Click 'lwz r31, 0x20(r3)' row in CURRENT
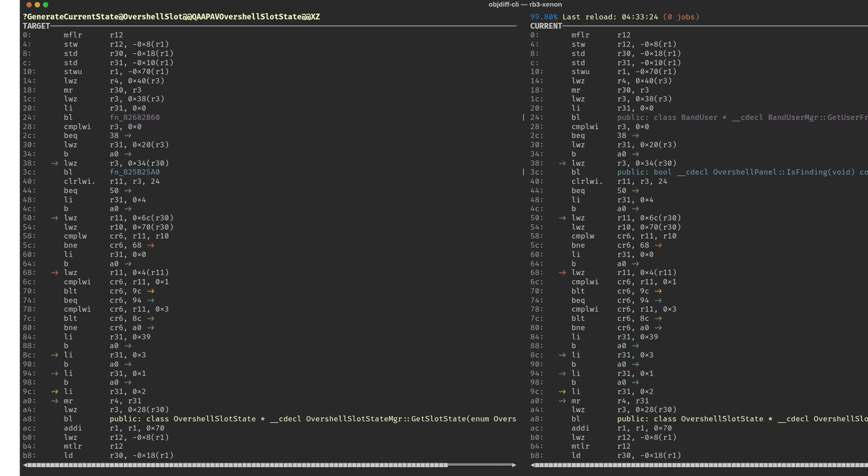The width and height of the screenshot is (868, 476). (603, 145)
